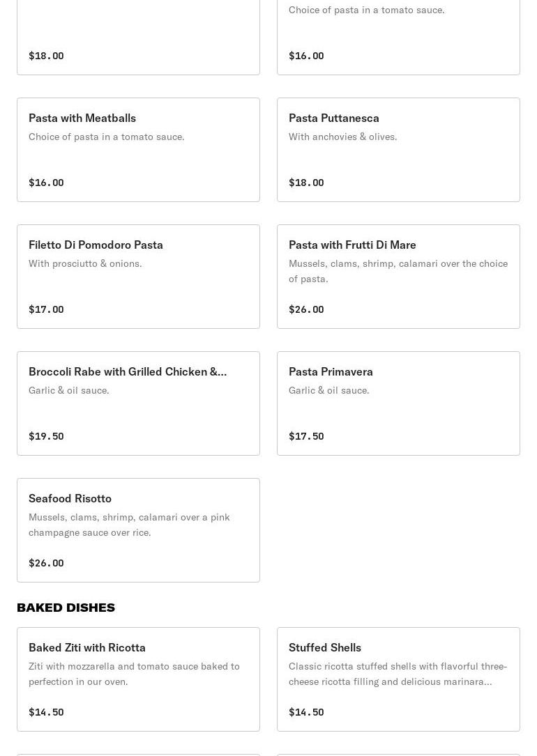
Task: Select the Pasta Puttanesca menu card
Action: pos(398,150)
